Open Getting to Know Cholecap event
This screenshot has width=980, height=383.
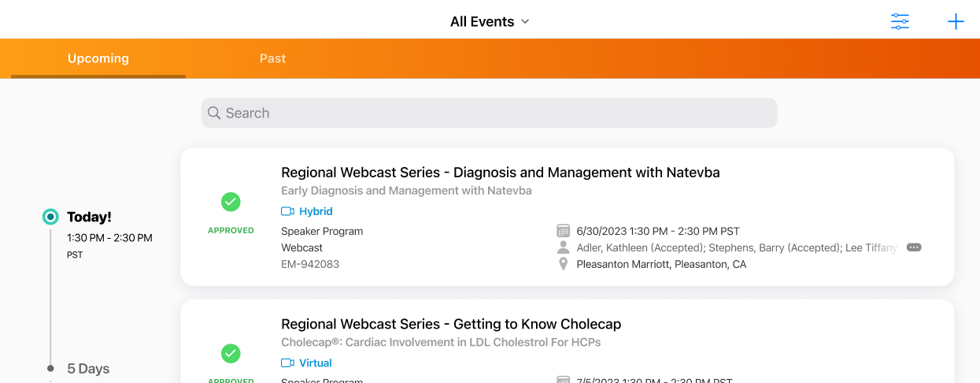click(451, 324)
